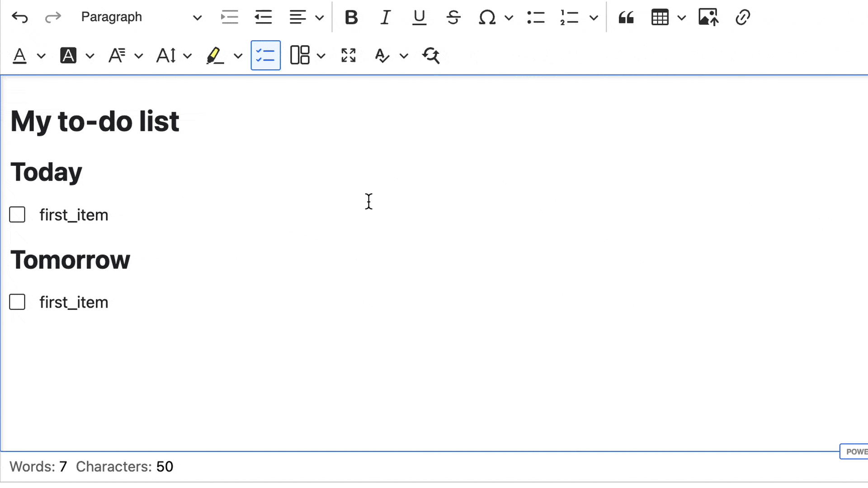The height and width of the screenshot is (488, 868).
Task: Insert a block quote
Action: coord(626,18)
